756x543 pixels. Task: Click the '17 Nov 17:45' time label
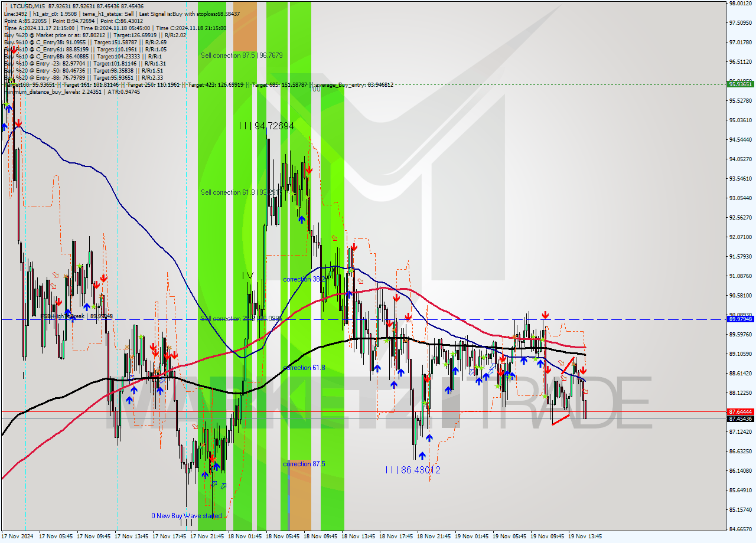tap(169, 537)
